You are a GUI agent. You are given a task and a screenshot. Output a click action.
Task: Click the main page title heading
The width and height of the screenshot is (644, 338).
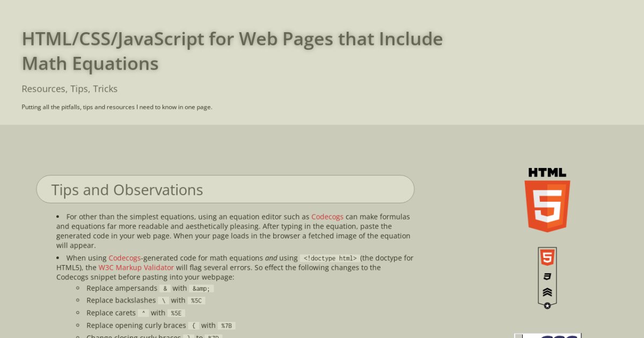click(x=232, y=51)
